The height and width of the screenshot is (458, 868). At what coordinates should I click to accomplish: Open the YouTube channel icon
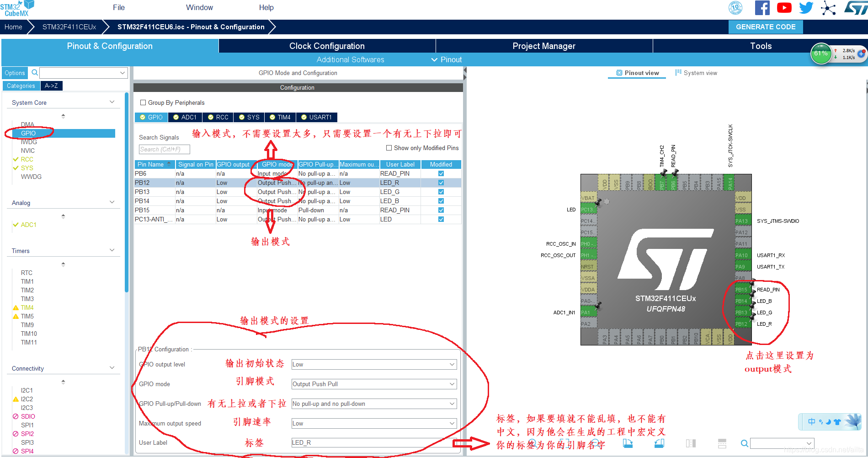click(x=784, y=8)
